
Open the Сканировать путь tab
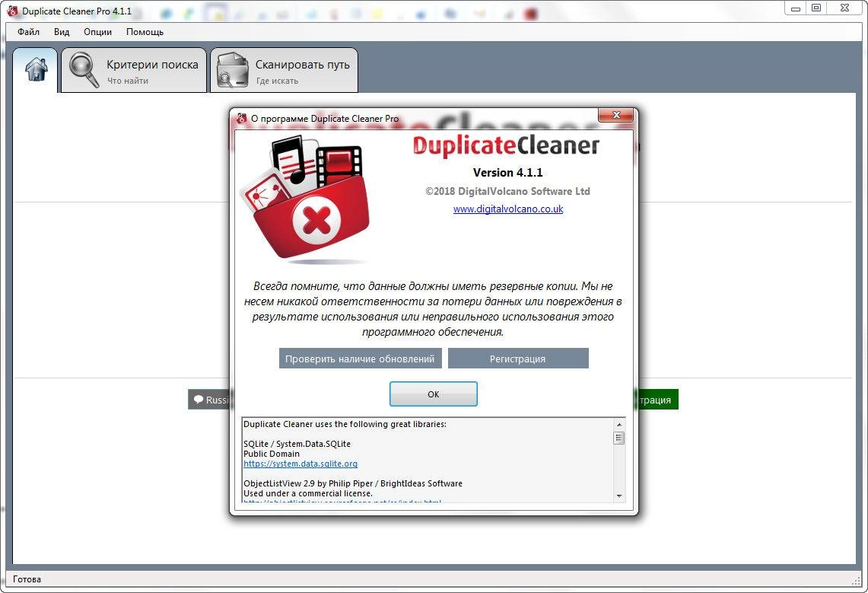tap(284, 70)
